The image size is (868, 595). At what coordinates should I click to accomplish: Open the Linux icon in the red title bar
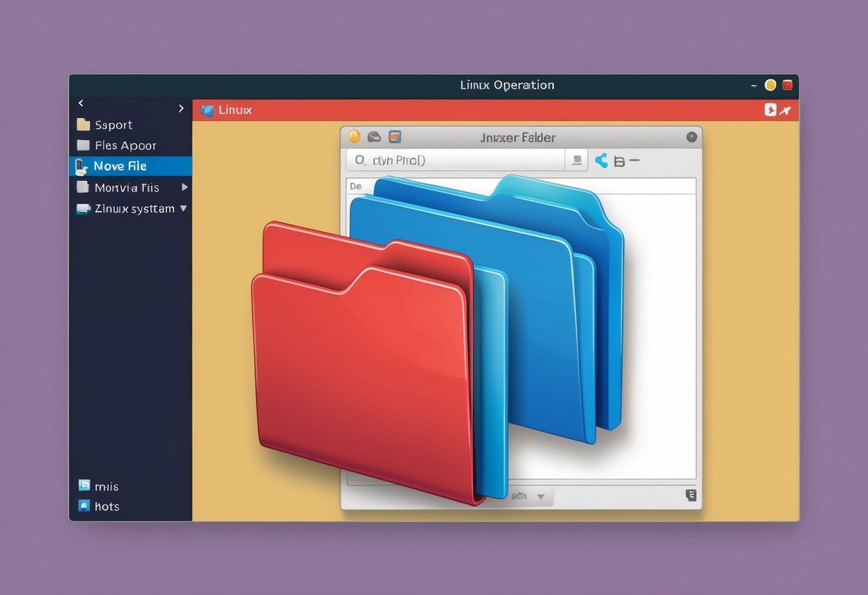coord(208,110)
